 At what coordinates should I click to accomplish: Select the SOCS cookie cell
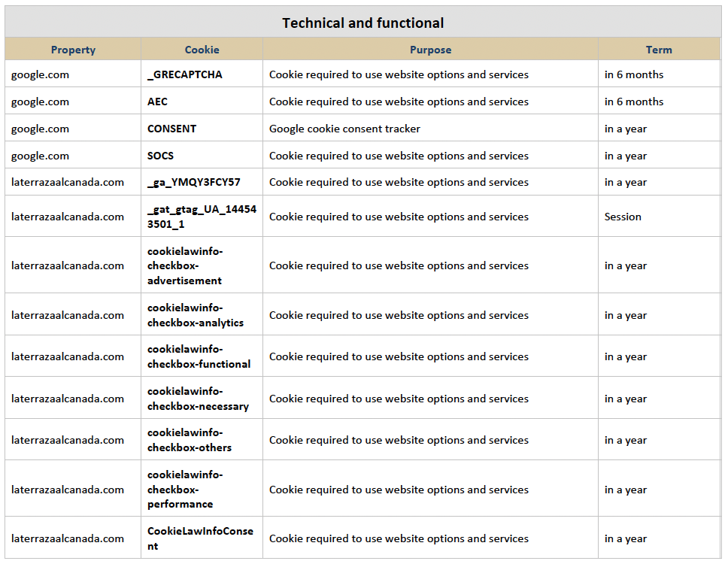(202, 156)
